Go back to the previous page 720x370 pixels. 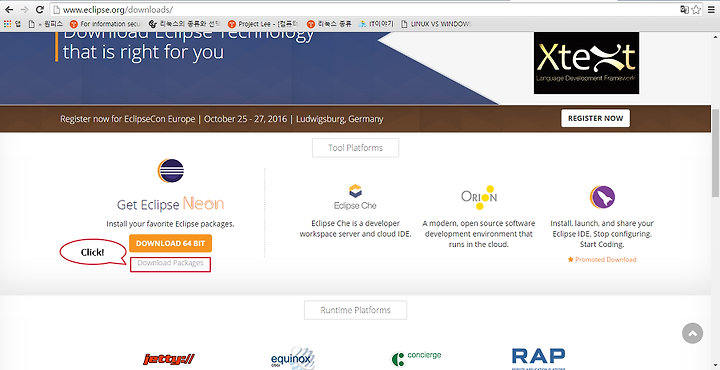pyautogui.click(x=8, y=9)
